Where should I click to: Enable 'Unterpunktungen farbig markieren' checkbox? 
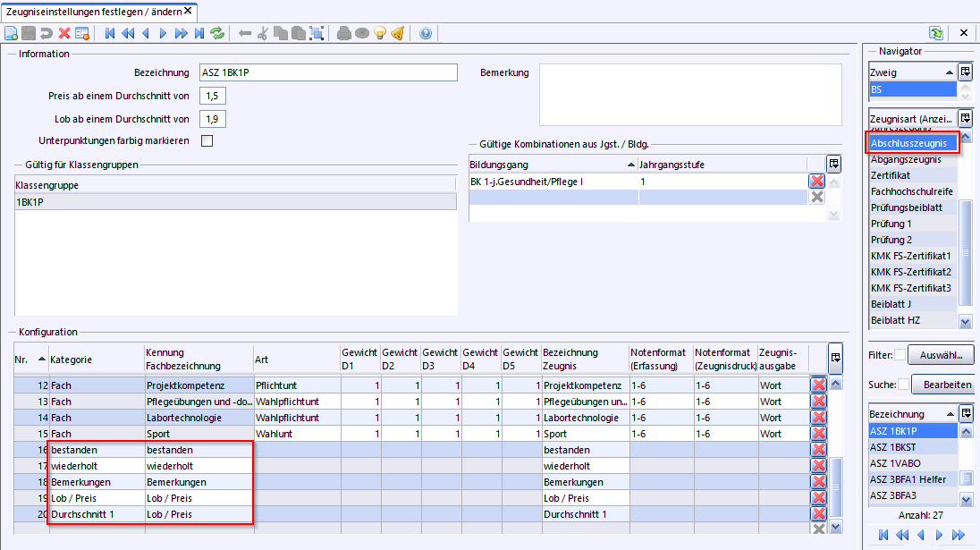[x=207, y=140]
